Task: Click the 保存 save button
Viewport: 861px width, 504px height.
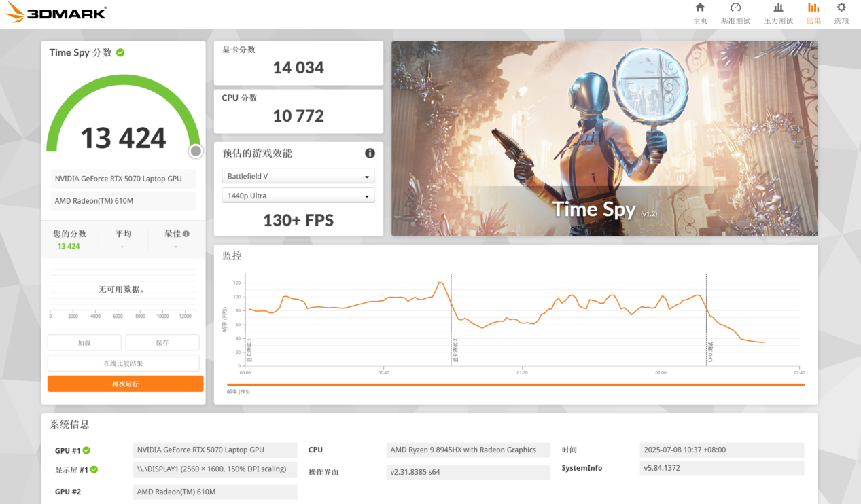Action: coord(162,343)
